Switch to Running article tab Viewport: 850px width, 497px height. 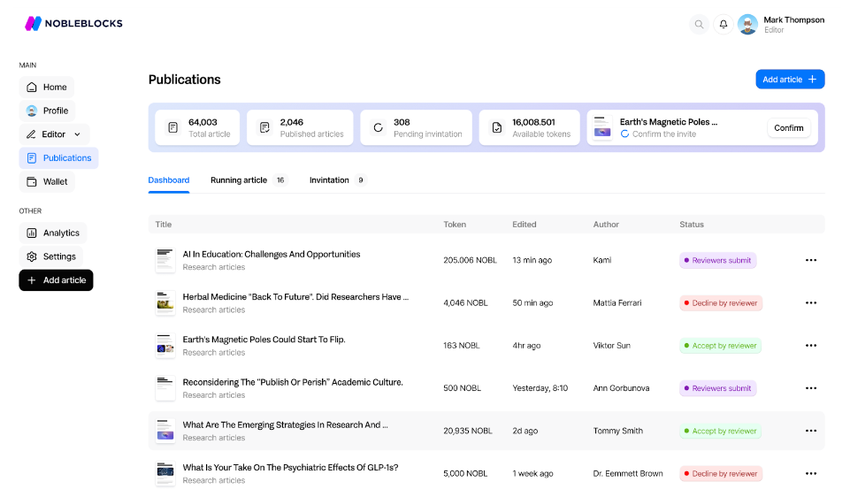tap(239, 180)
